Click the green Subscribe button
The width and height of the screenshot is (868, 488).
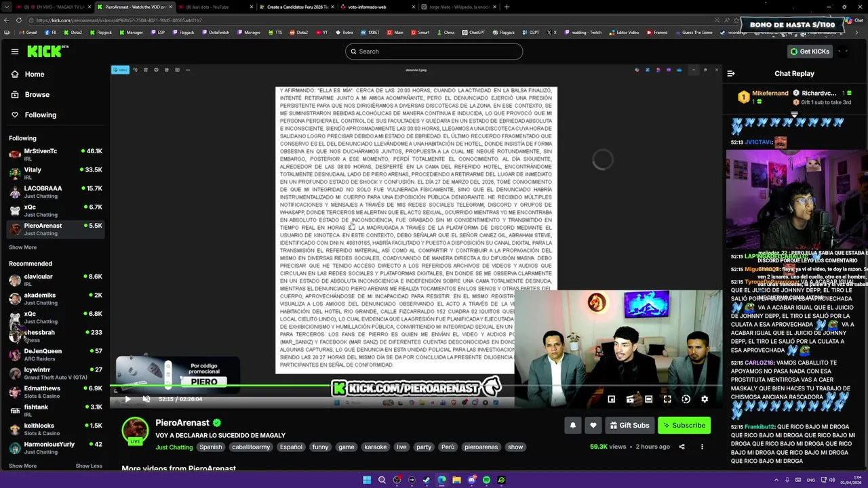[684, 425]
